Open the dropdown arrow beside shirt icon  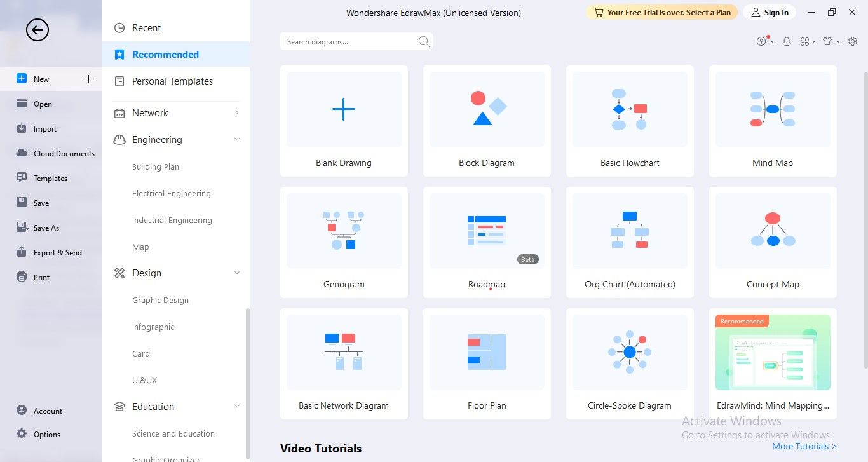839,42
